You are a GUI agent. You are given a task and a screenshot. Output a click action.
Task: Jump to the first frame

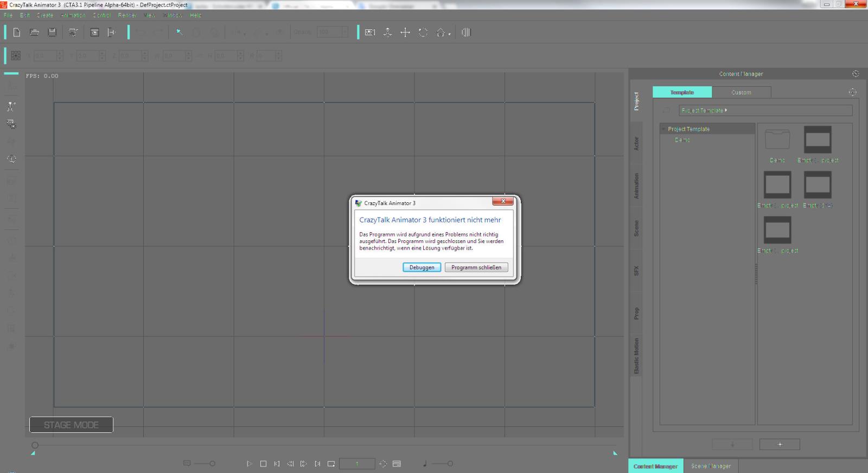point(277,464)
